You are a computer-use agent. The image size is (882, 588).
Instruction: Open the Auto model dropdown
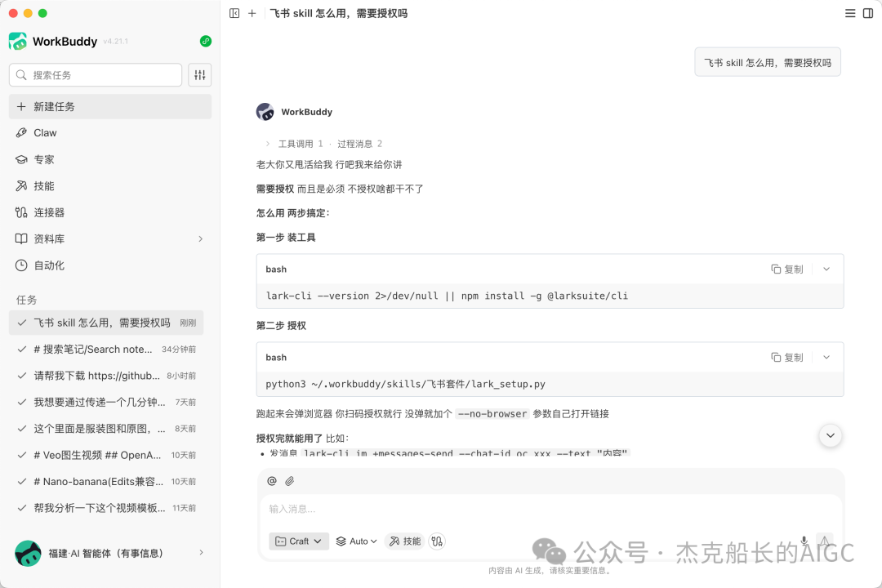click(x=357, y=541)
